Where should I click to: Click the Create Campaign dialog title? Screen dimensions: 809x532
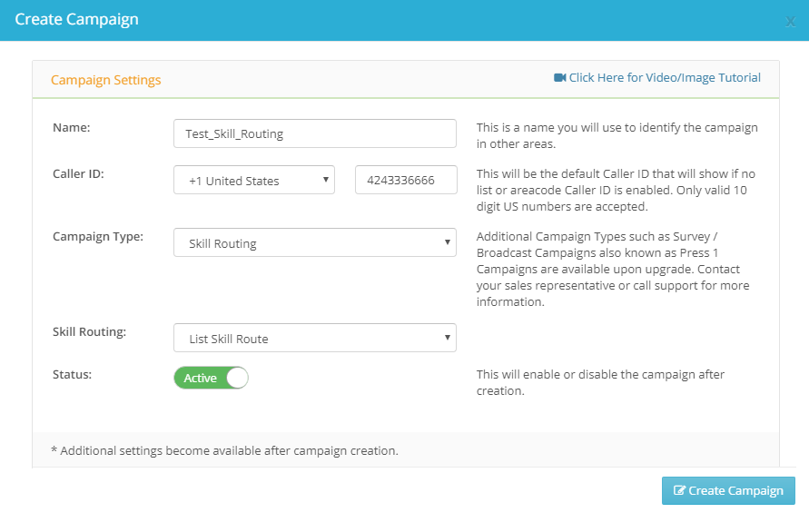pos(77,20)
